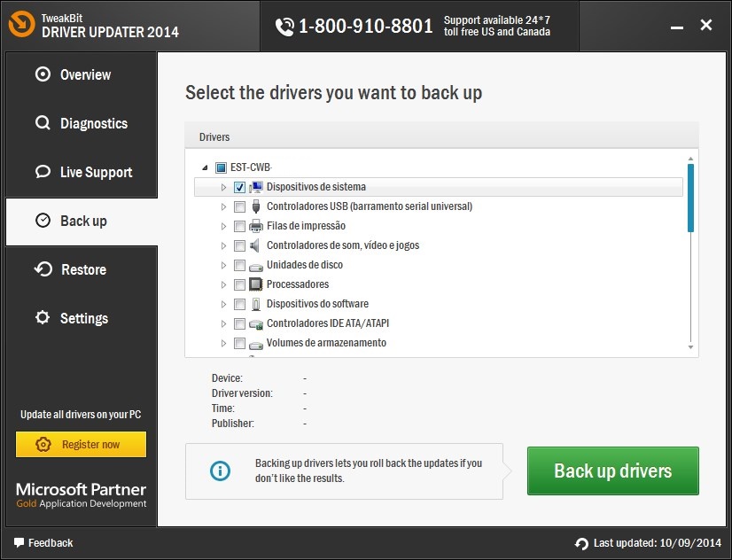Check the Processadores checkbox
The width and height of the screenshot is (732, 560).
point(239,284)
